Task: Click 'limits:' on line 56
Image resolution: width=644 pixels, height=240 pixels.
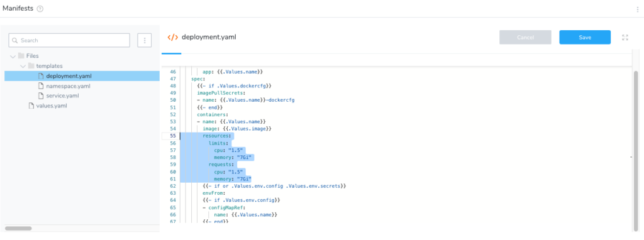Action: [x=218, y=143]
